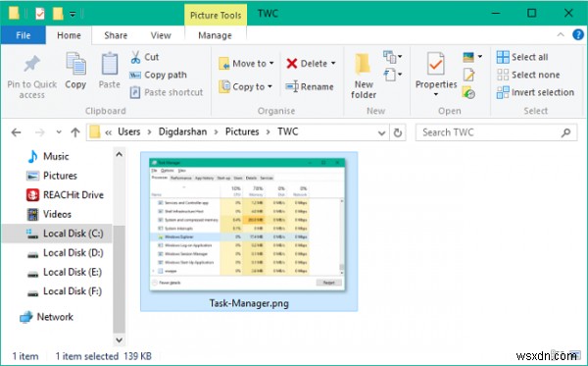Click the Help question mark icon
588x366 pixels.
pos(578,35)
